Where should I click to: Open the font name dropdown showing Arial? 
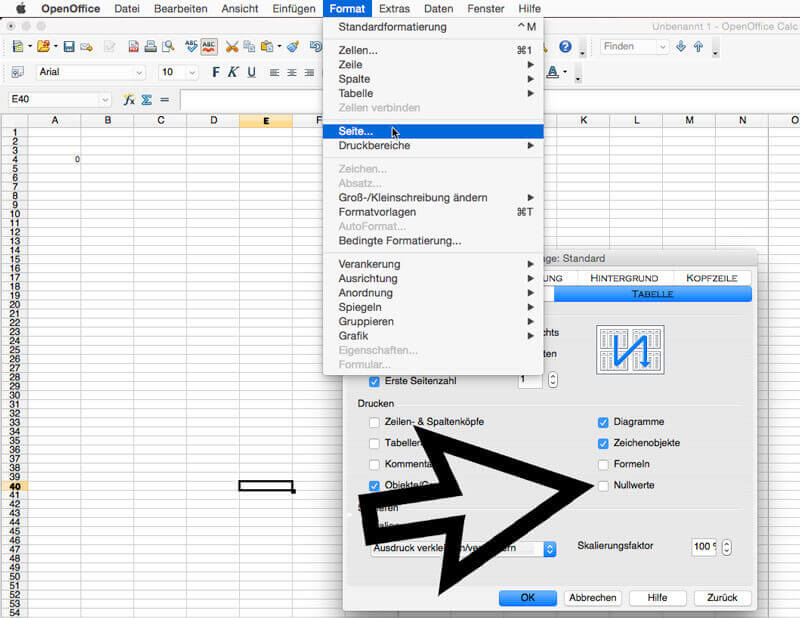[x=139, y=72]
